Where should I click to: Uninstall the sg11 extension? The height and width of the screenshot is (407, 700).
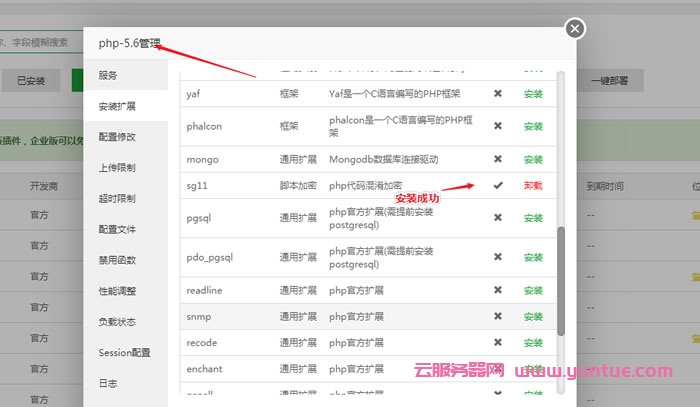(x=533, y=186)
